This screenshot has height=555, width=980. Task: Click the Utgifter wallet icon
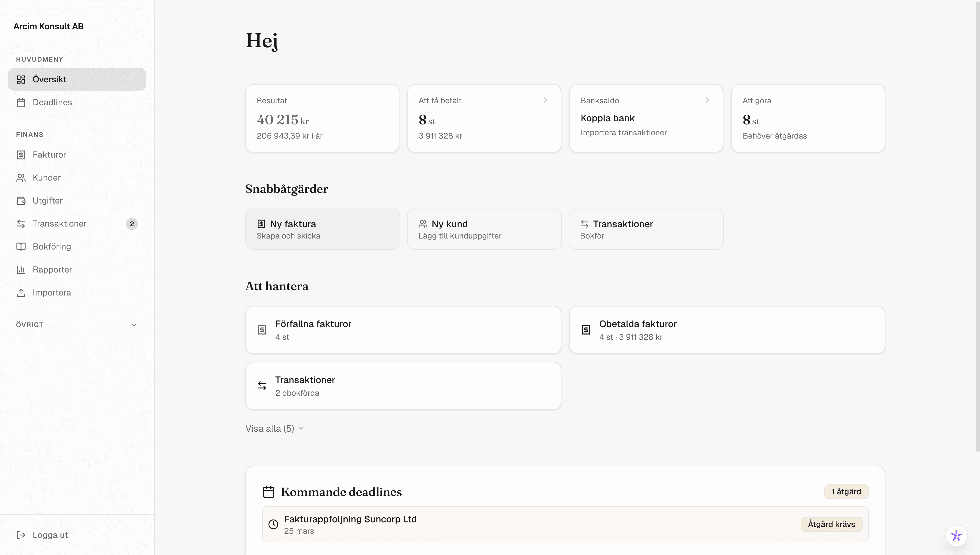click(21, 201)
